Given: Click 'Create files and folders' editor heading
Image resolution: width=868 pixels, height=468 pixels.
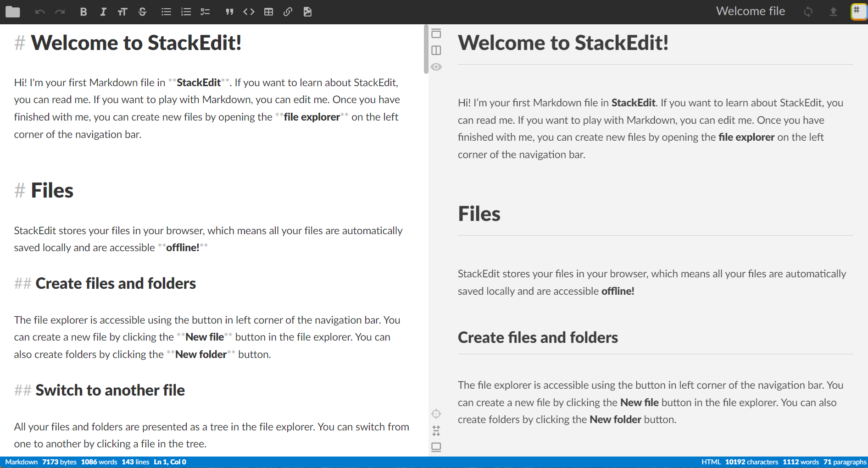Looking at the screenshot, I should (116, 283).
